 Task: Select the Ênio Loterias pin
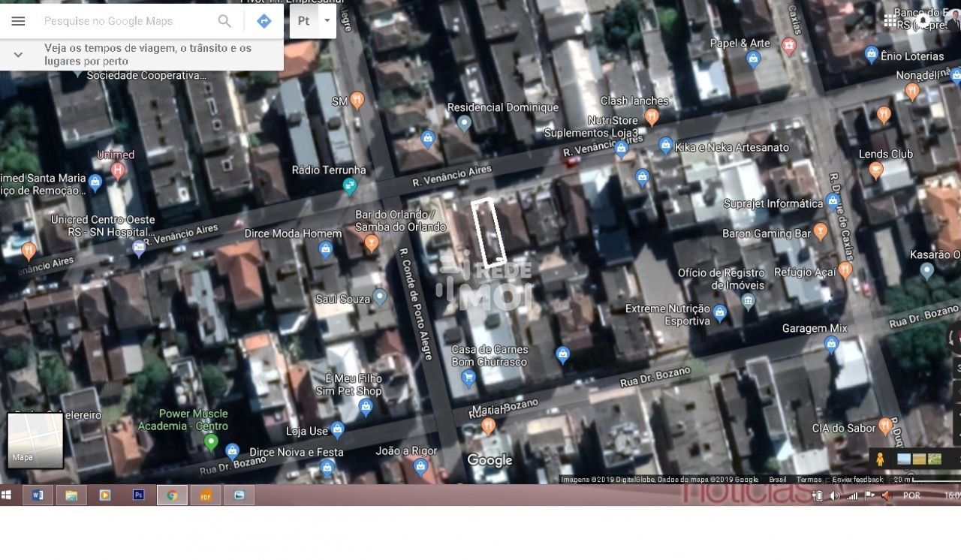(x=871, y=54)
